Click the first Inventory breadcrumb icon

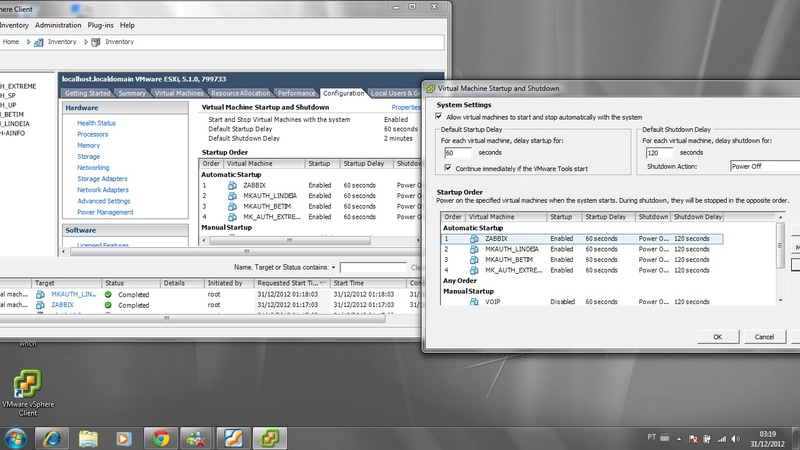click(38, 42)
